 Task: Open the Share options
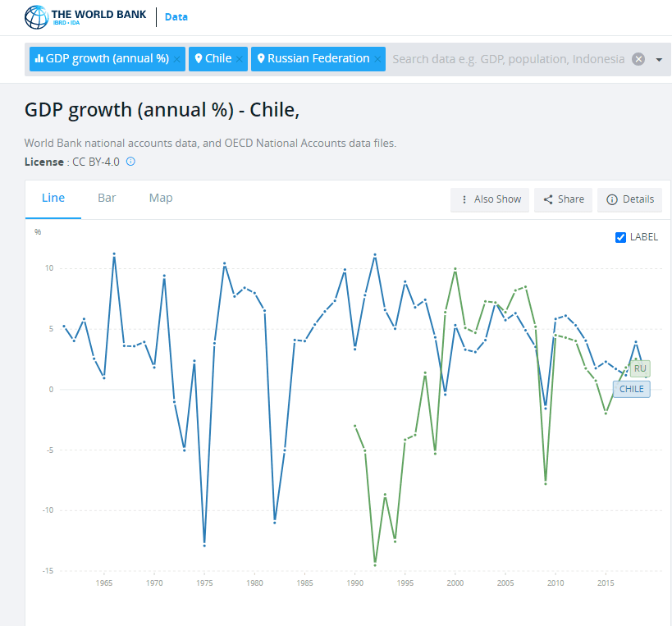(563, 199)
